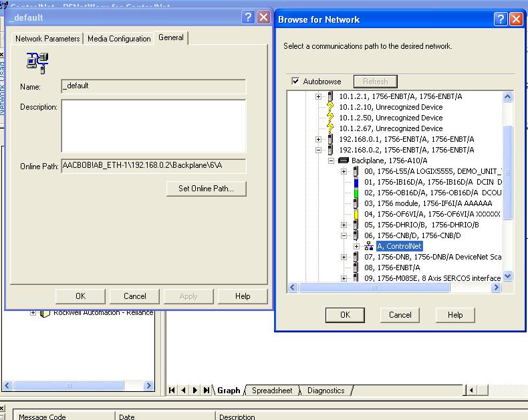This screenshot has width=528, height=420.
Task: Click the Online Path field
Action: pos(154,166)
